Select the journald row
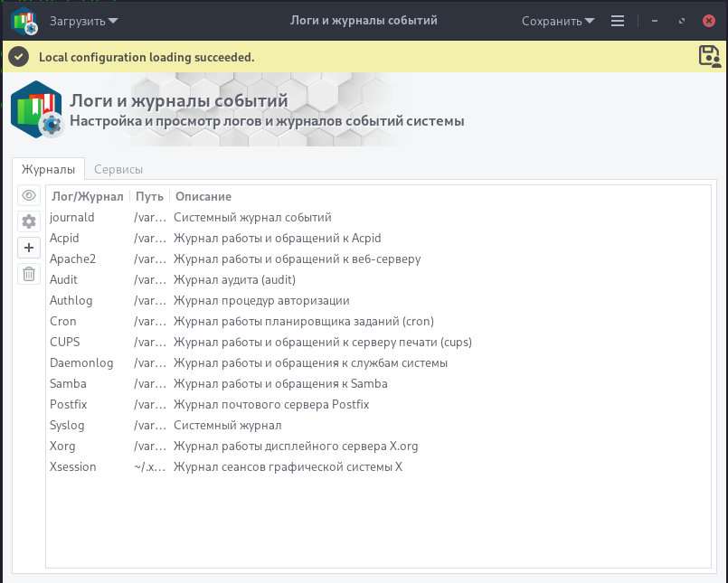Image resolution: width=728 pixels, height=583 pixels. point(378,217)
